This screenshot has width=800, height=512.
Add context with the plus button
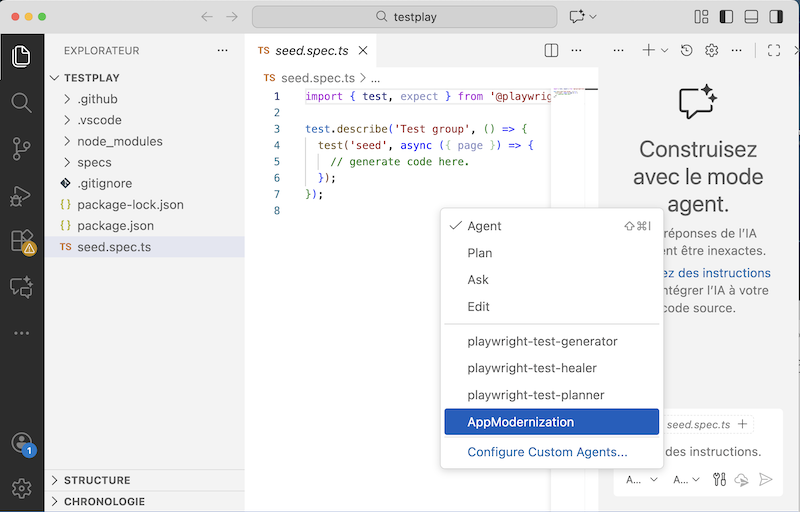[x=743, y=424]
